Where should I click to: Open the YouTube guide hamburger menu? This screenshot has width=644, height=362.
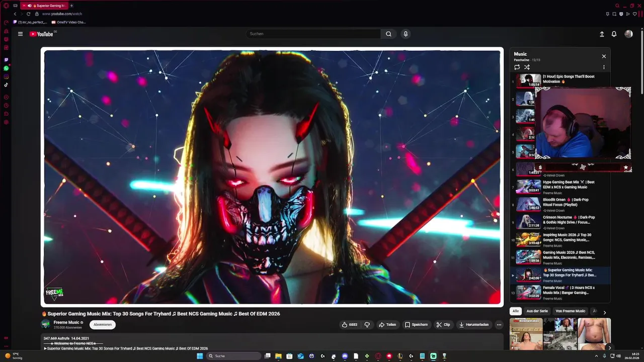[20, 34]
